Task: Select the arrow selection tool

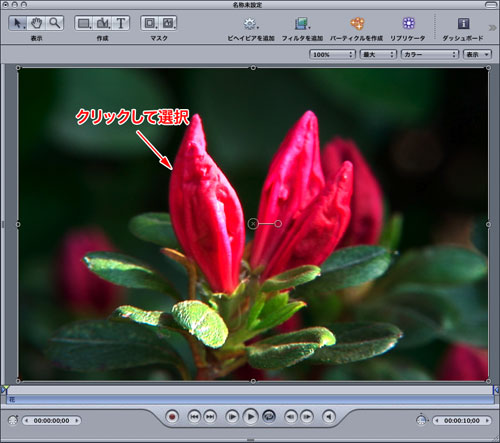Action: click(17, 23)
